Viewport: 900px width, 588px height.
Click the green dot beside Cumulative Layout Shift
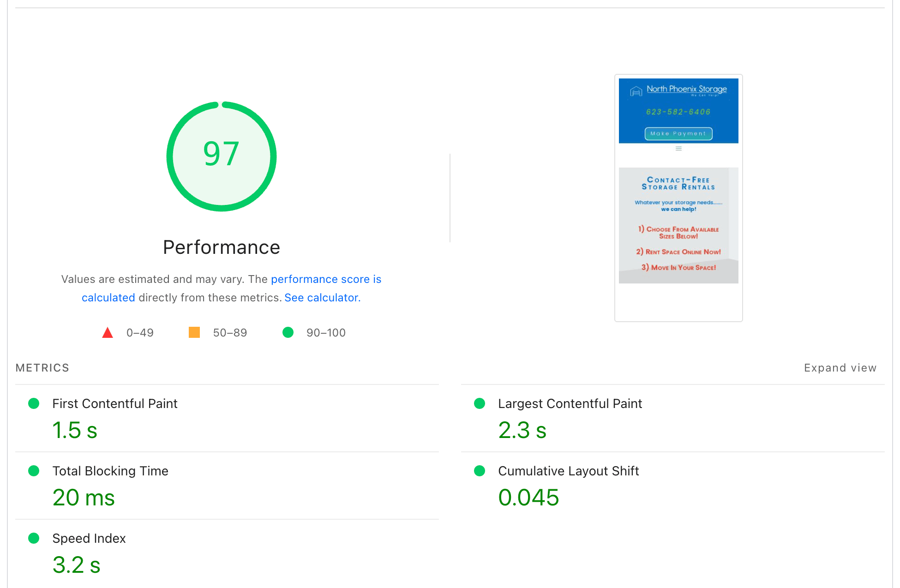[480, 471]
